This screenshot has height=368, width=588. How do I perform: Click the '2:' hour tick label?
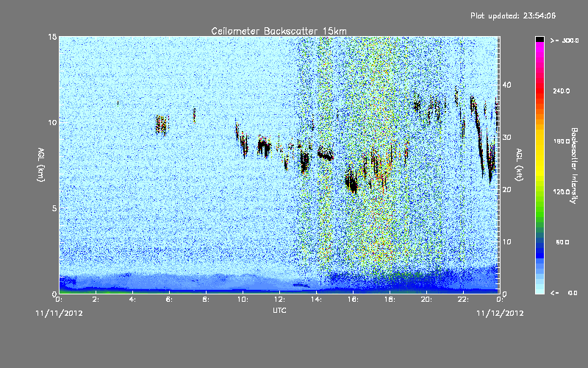click(96, 300)
